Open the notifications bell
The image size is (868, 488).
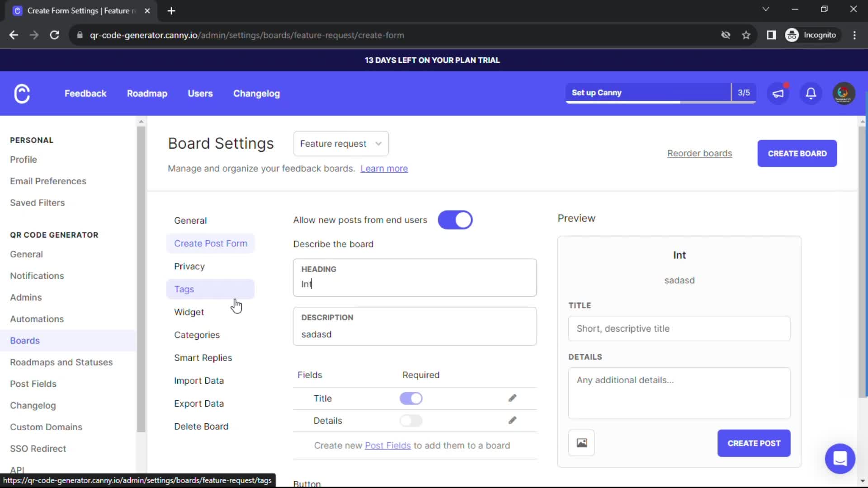[x=811, y=94]
